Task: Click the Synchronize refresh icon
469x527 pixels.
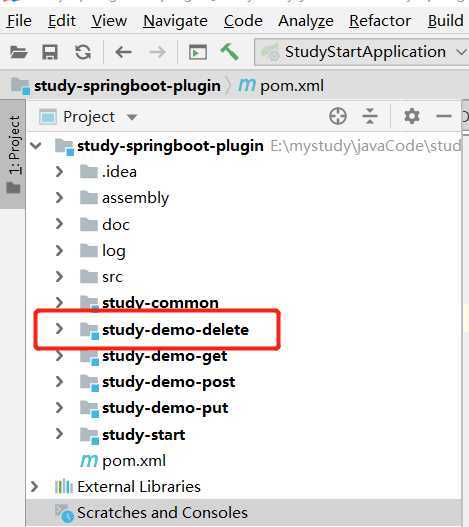Action: click(x=83, y=52)
